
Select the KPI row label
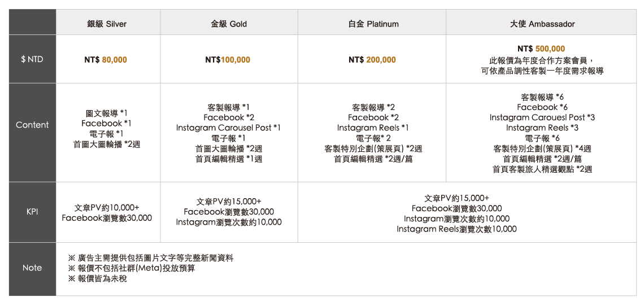pyautogui.click(x=32, y=212)
